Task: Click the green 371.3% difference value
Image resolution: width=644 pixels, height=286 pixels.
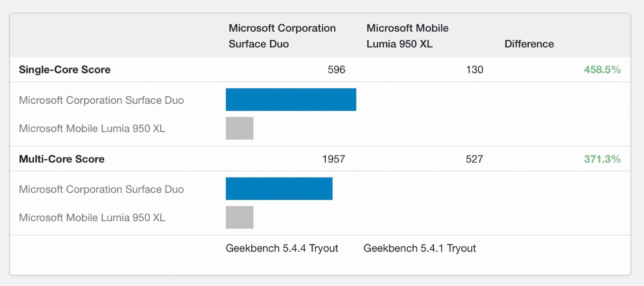Action: click(x=602, y=159)
